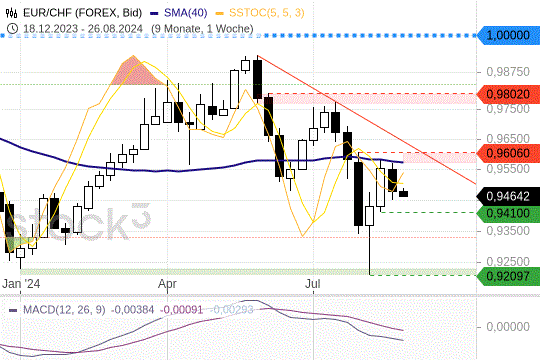The image size is (540, 360).
Task: Click the red descending trendline
Action: coord(367,120)
